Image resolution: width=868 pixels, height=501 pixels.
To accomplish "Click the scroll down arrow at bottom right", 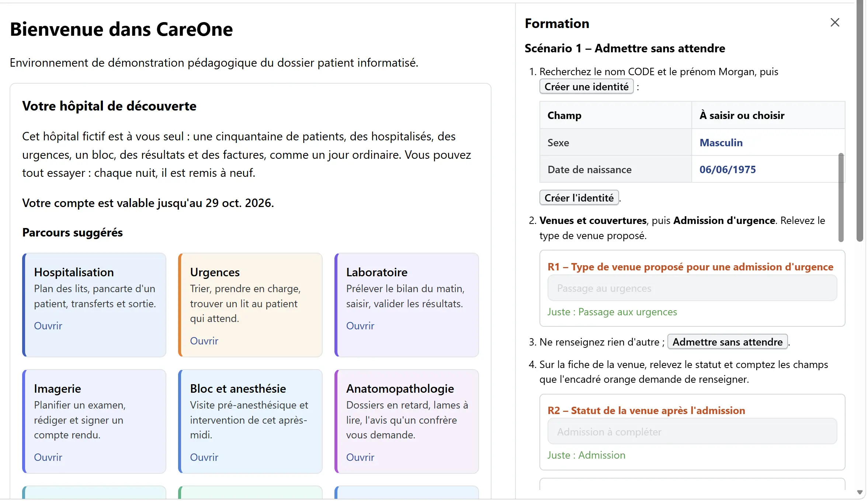I will point(860,492).
